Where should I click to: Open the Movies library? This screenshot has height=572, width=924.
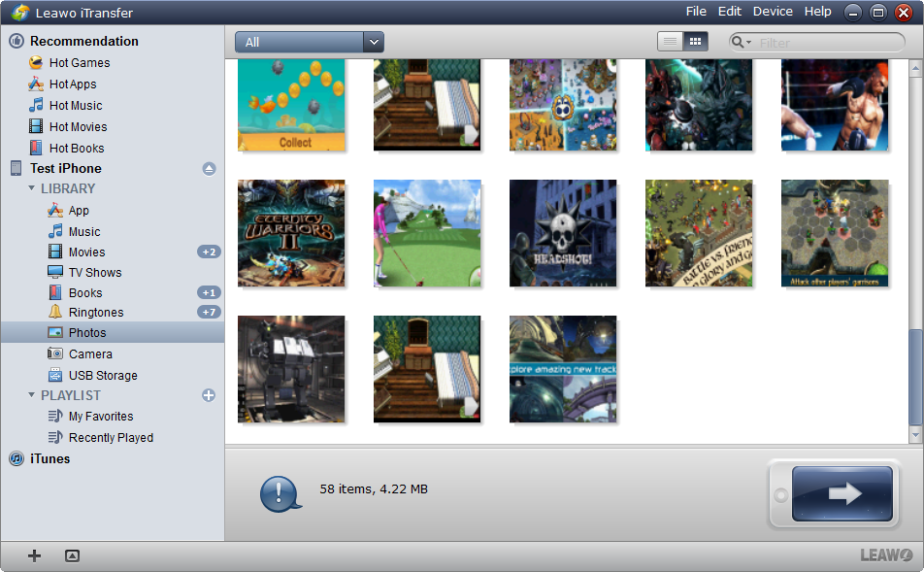(86, 252)
